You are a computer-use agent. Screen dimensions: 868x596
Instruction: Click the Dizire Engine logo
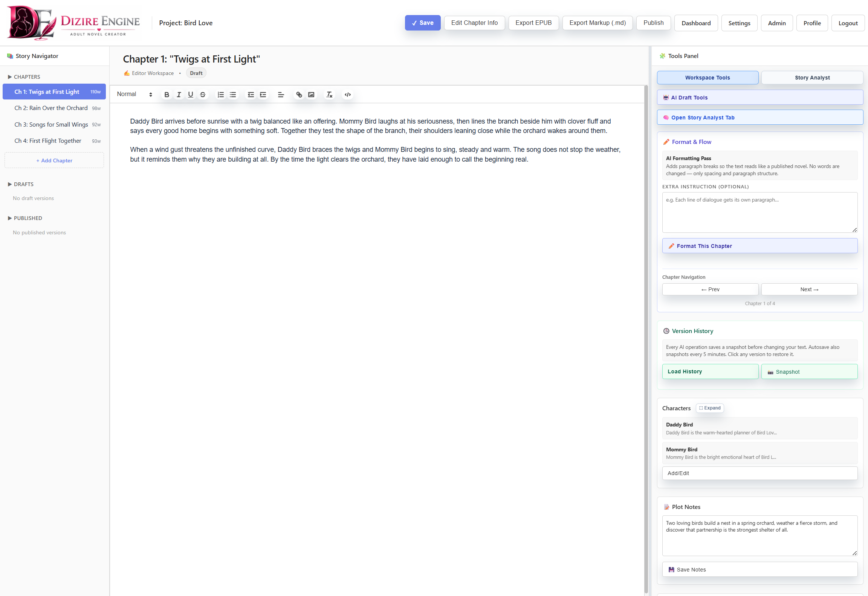click(73, 23)
